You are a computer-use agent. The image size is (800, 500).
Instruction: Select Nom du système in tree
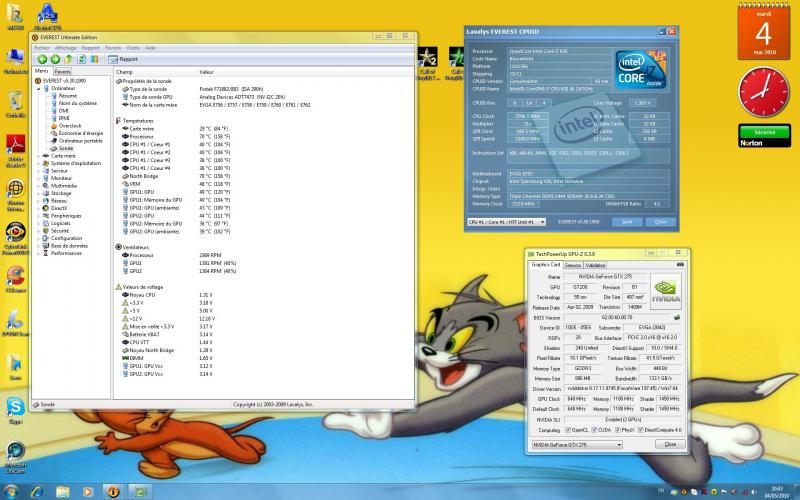[x=78, y=103]
